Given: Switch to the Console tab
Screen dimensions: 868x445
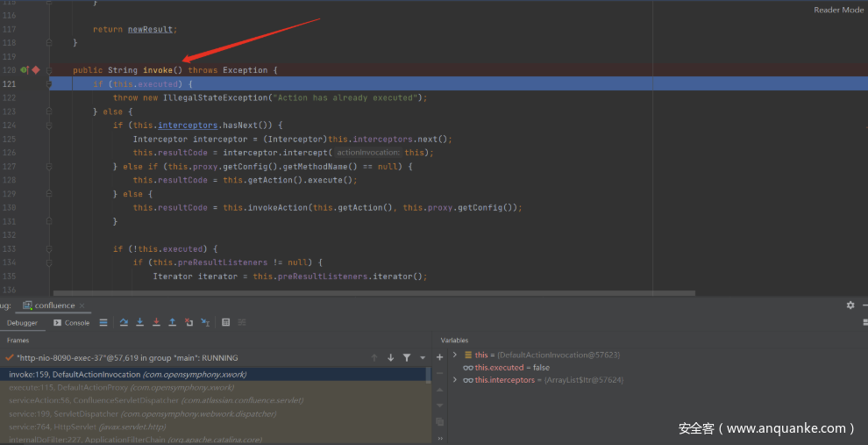Looking at the screenshot, I should 72,323.
